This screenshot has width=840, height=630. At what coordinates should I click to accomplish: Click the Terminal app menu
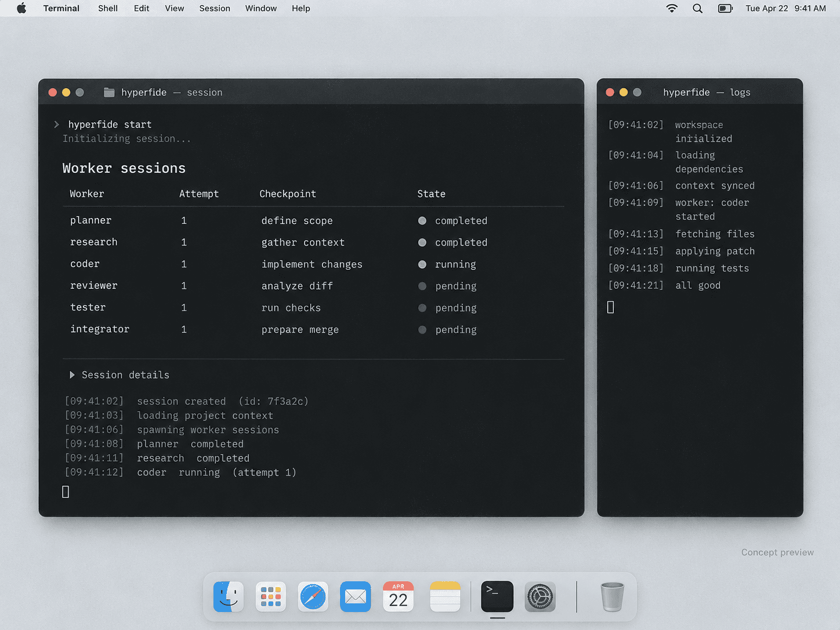tap(61, 8)
